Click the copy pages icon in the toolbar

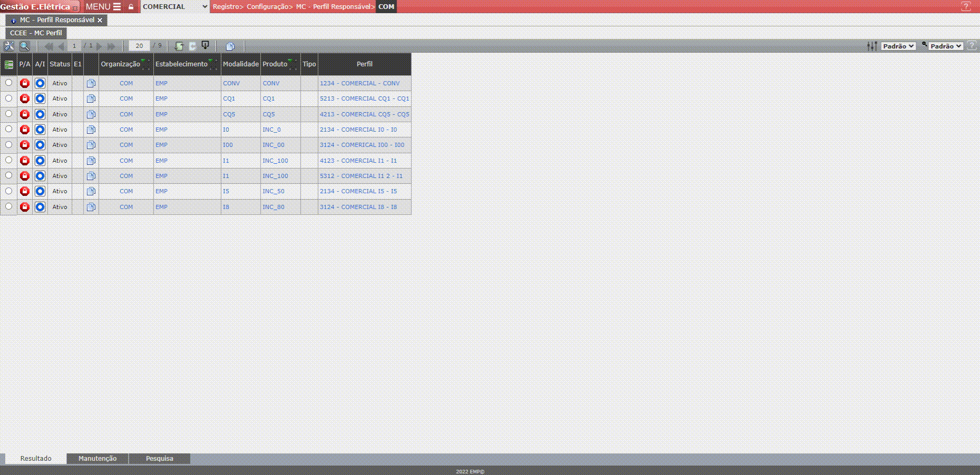[230, 46]
